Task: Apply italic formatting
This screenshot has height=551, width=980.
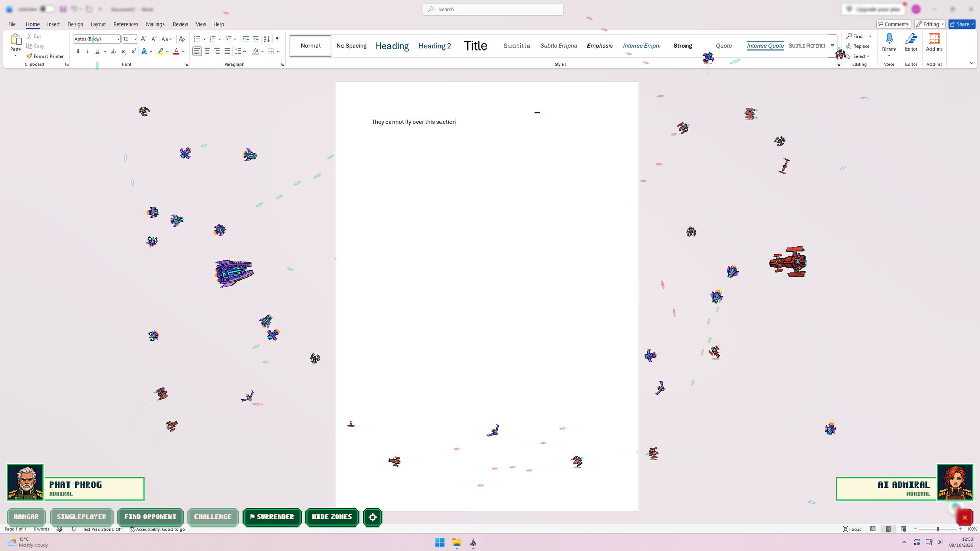Action: [87, 51]
